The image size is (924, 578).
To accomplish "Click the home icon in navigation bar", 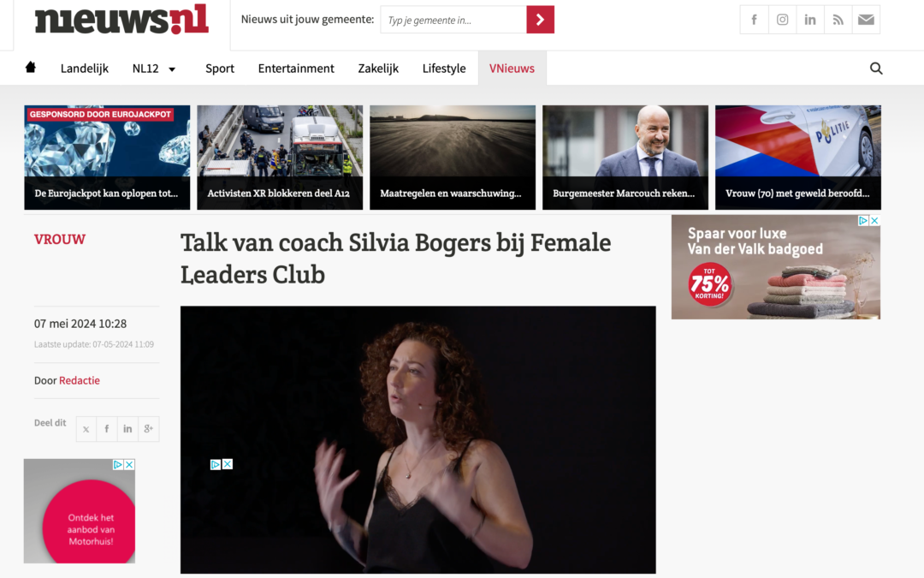I will tap(31, 68).
